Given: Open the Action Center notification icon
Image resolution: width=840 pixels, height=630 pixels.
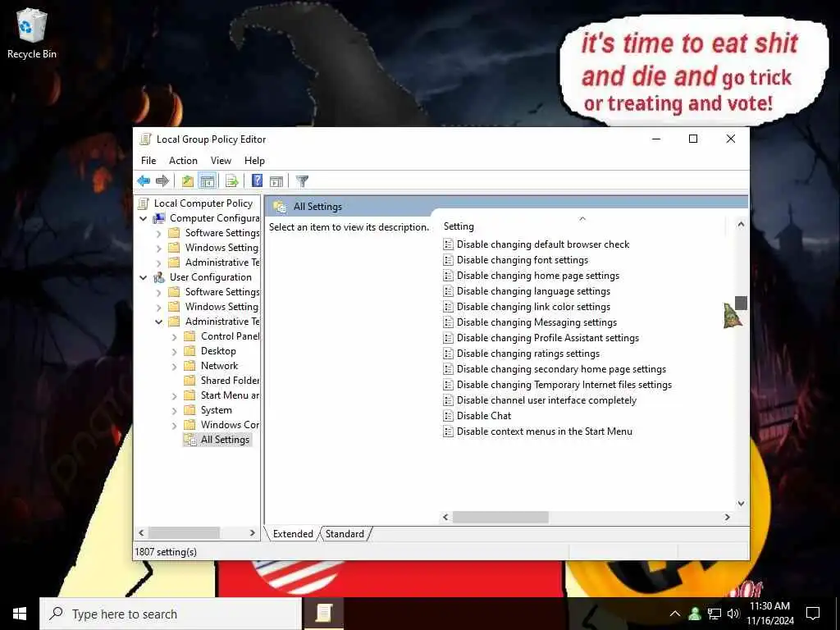Looking at the screenshot, I should [813, 614].
